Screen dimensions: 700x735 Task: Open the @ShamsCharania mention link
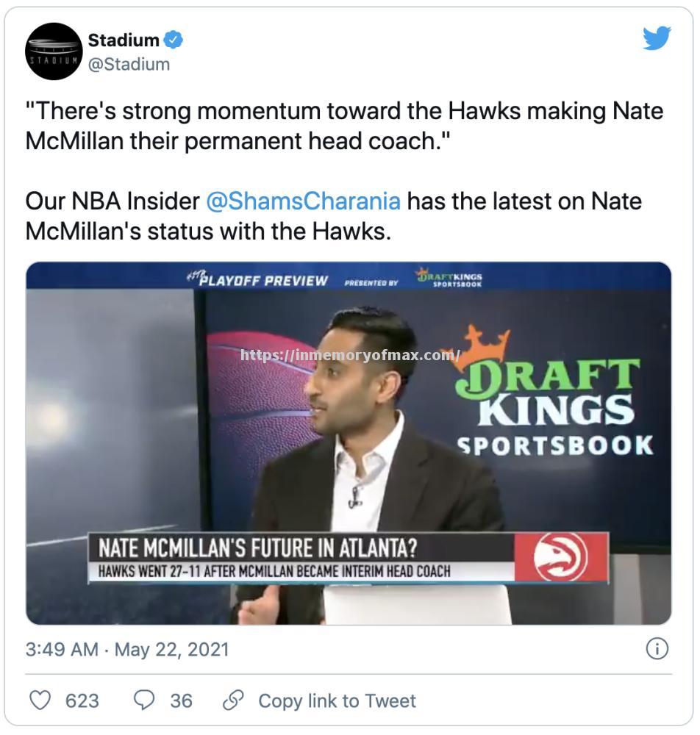point(303,201)
